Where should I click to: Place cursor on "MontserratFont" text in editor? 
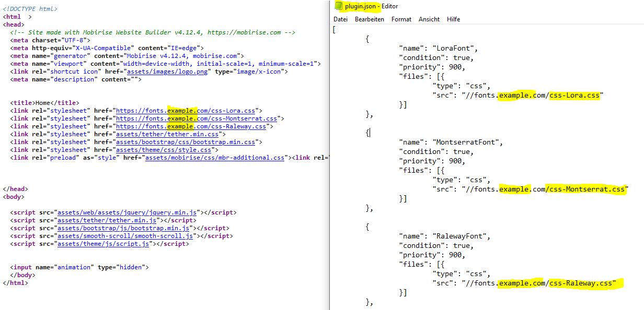tap(467, 142)
